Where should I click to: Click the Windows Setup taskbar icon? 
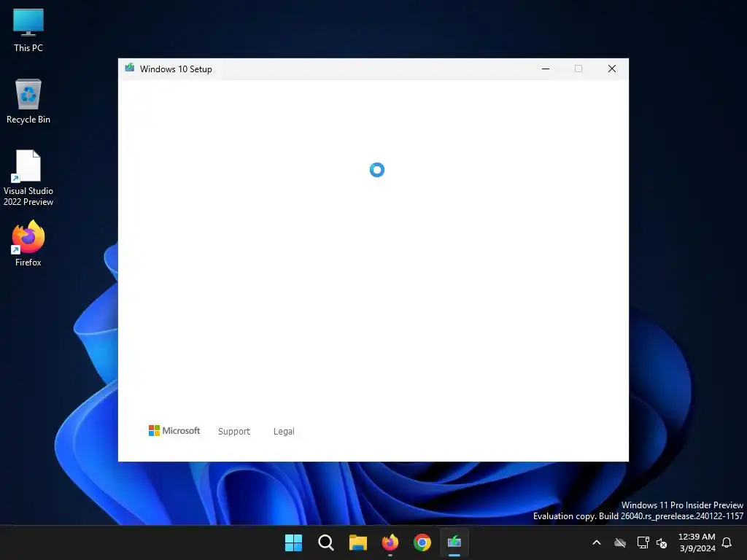[454, 542]
